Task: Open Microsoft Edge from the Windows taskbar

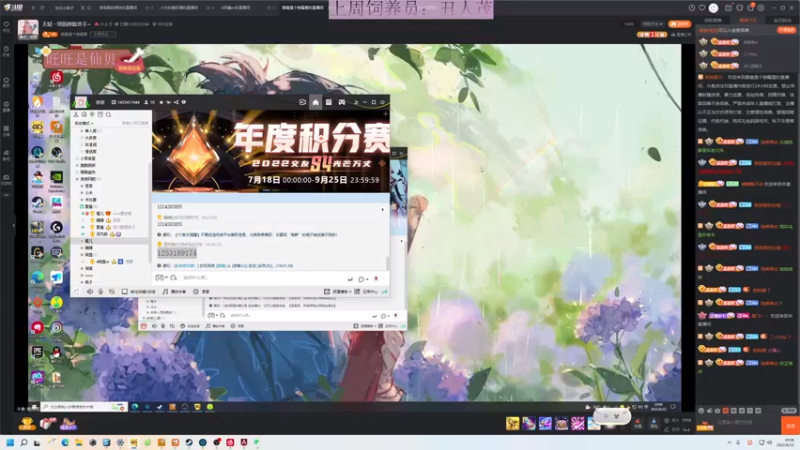Action: [65, 442]
